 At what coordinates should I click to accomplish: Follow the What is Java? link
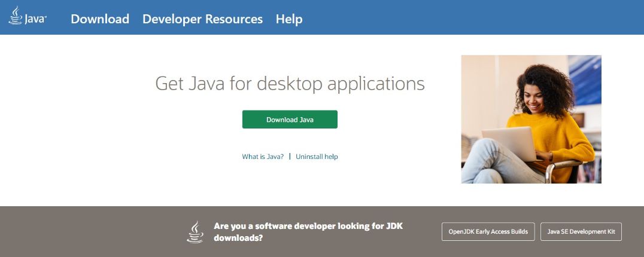tap(263, 157)
